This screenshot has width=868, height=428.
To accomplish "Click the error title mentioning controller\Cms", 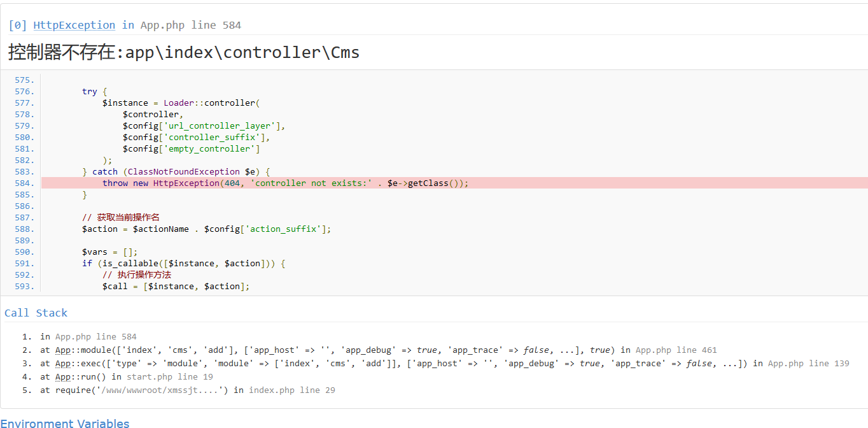I will click(183, 52).
